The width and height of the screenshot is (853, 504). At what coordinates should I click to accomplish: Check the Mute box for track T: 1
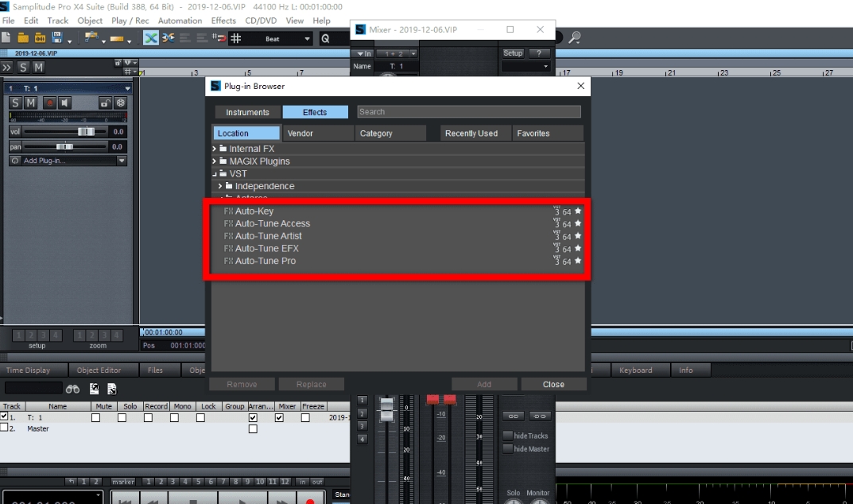point(95,417)
